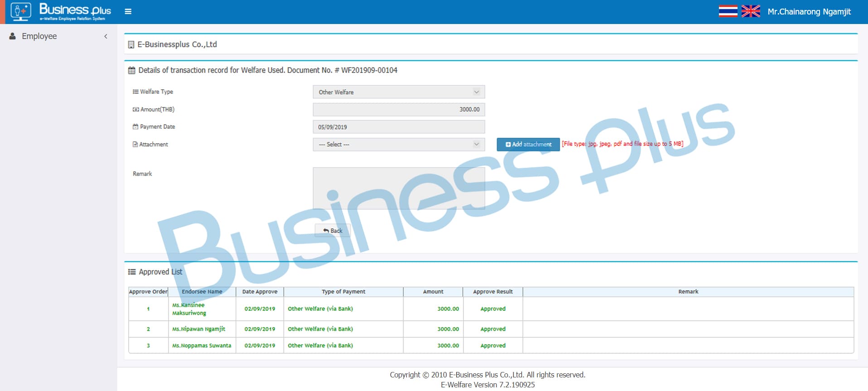Screen dimensions: 868x391
Task: Click the company building icon
Action: pyautogui.click(x=131, y=44)
